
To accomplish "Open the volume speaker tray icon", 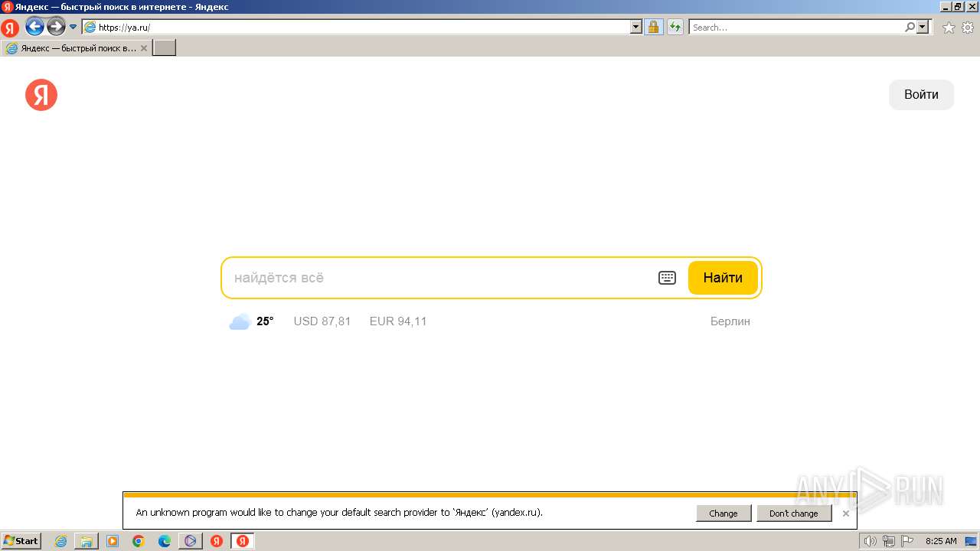I will click(x=870, y=541).
